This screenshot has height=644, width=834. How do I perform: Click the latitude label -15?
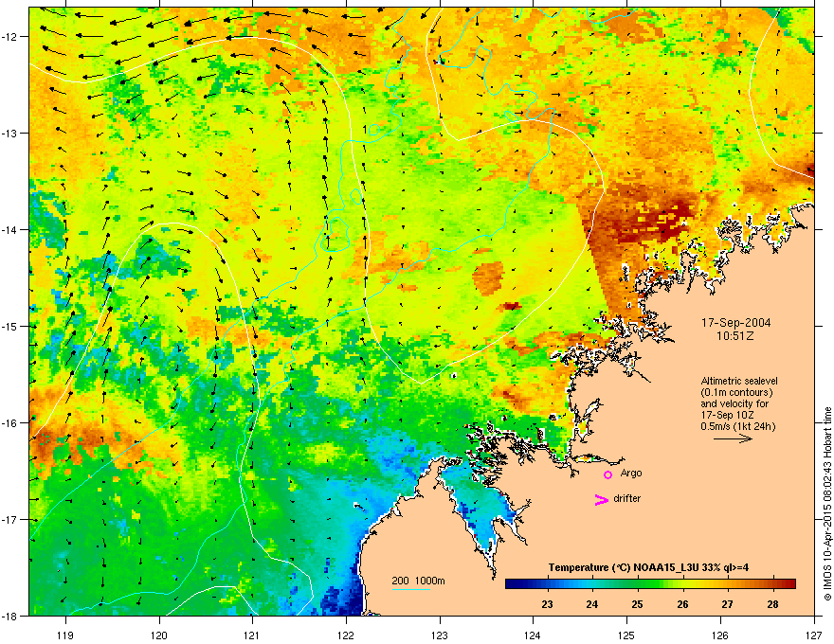pos(10,326)
